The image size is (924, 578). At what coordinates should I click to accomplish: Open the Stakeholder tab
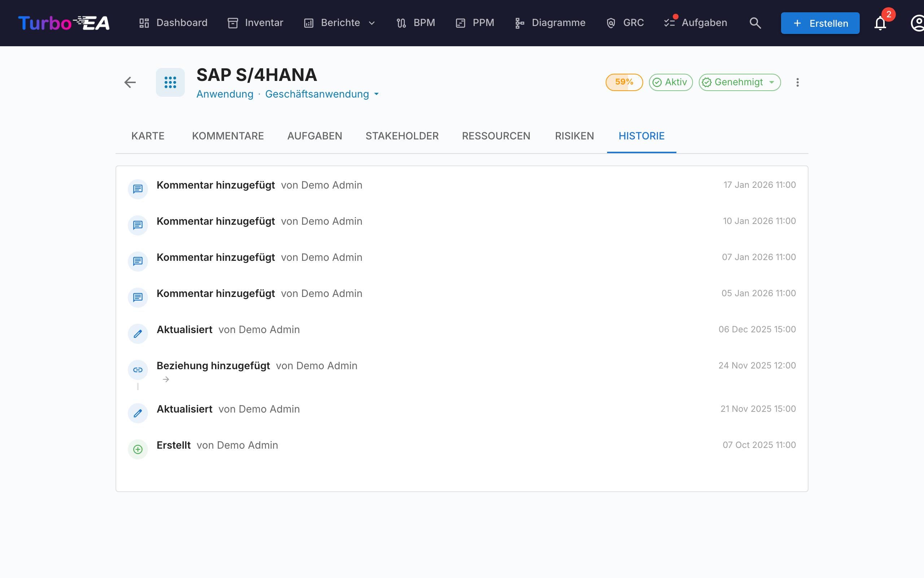point(402,136)
